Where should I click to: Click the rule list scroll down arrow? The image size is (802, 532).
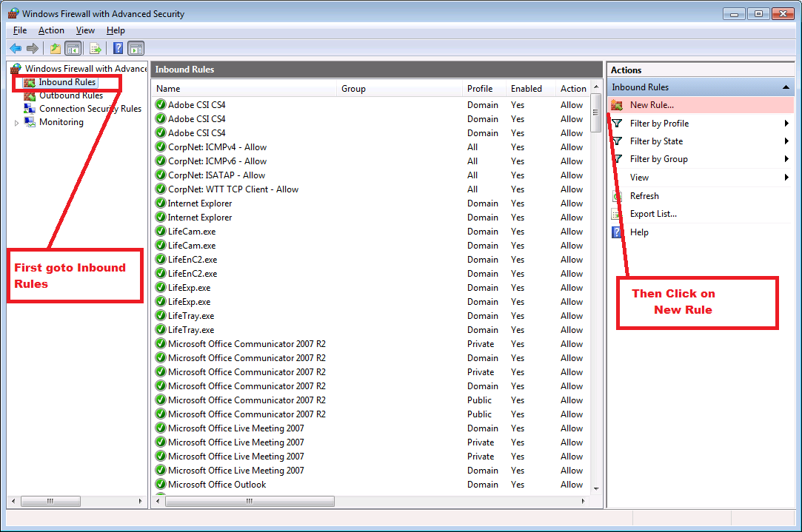596,488
